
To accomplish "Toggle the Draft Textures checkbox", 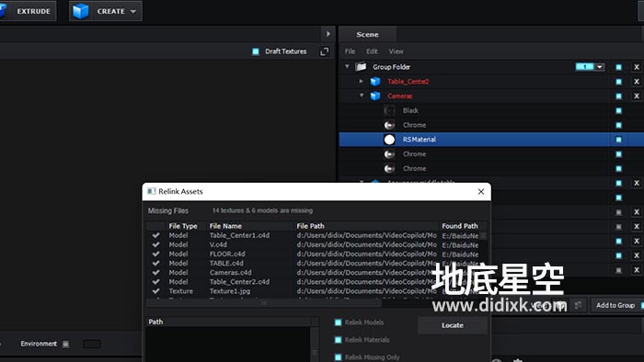I will pyautogui.click(x=256, y=51).
